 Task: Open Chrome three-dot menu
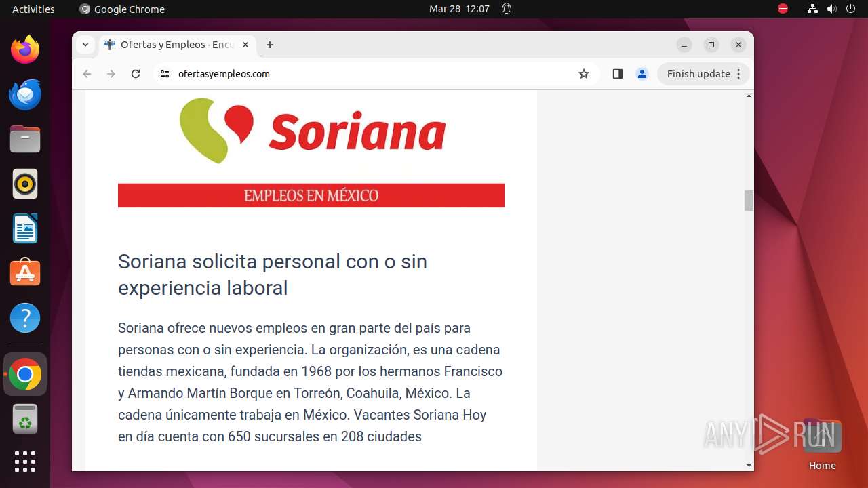[738, 74]
